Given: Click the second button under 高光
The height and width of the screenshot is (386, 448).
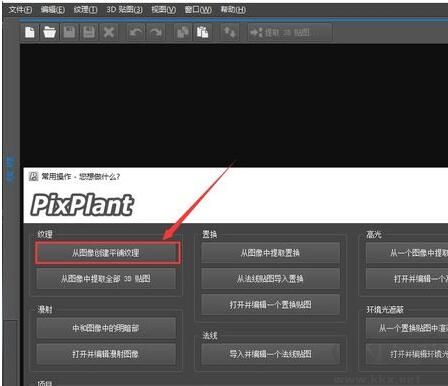Looking at the screenshot, I should pyautogui.click(x=407, y=279).
